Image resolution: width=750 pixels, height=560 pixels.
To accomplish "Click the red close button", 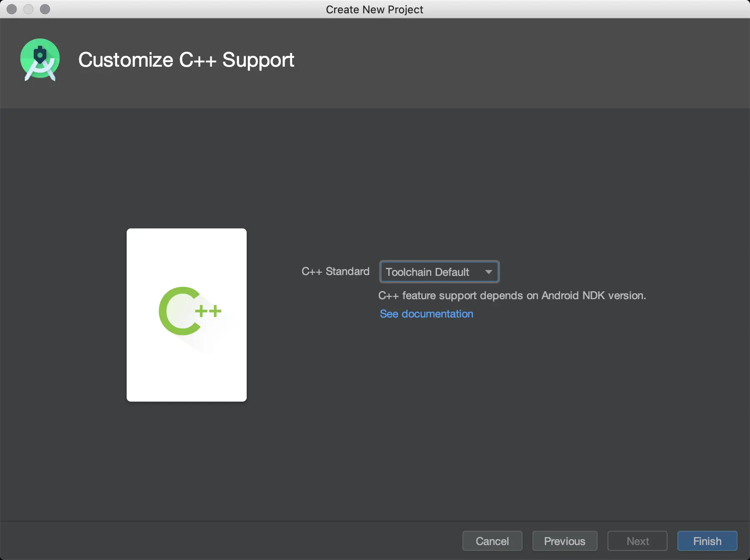I will [11, 9].
